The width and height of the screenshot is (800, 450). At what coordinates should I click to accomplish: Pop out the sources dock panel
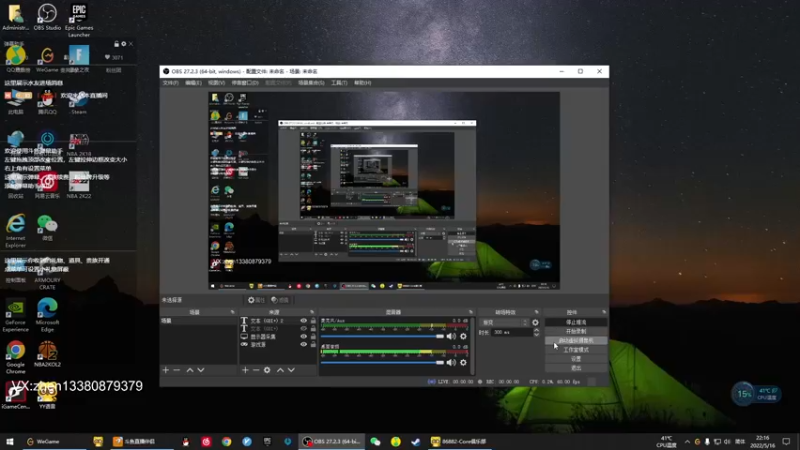(312, 312)
